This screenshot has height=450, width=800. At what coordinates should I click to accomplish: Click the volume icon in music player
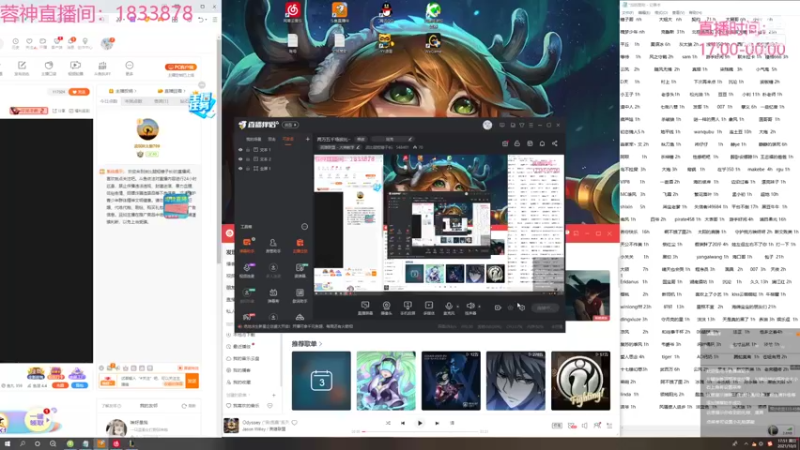pyautogui.click(x=584, y=426)
